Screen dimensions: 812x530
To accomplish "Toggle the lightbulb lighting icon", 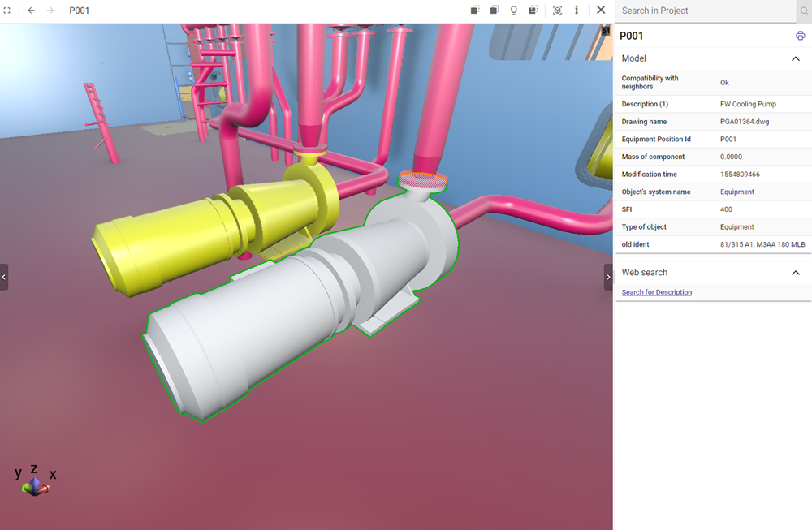I will [x=513, y=11].
